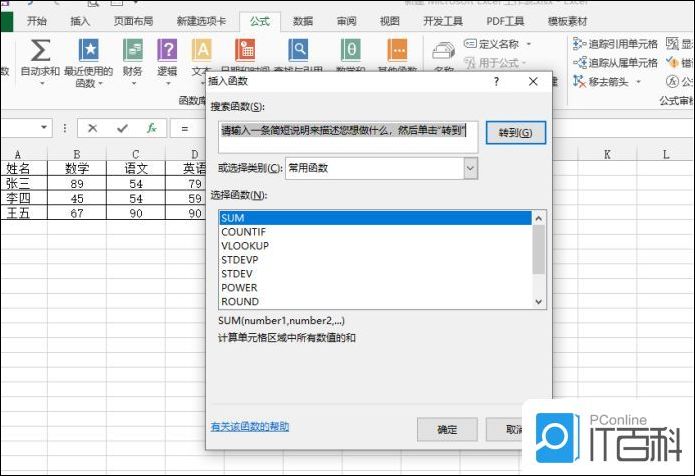Click the cell containing 李四
This screenshot has width=695, height=476.
24,198
